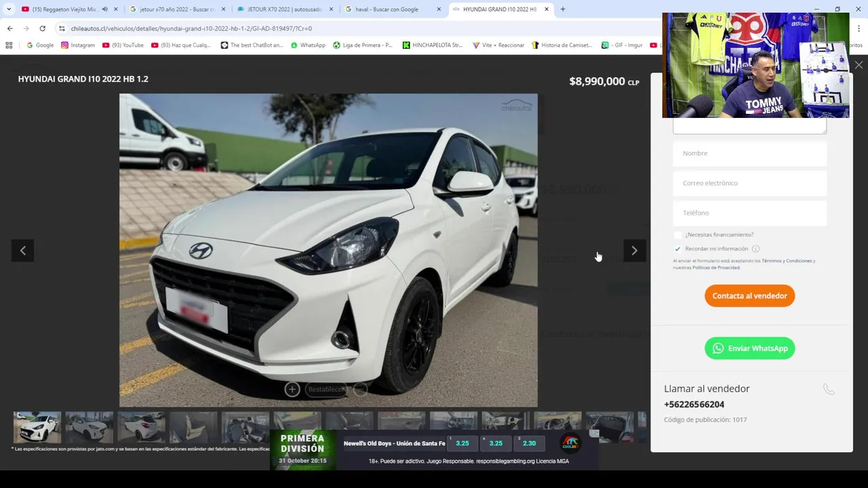Select the fourth interior thumbnail
Image resolution: width=868 pixels, height=488 pixels.
(x=193, y=427)
